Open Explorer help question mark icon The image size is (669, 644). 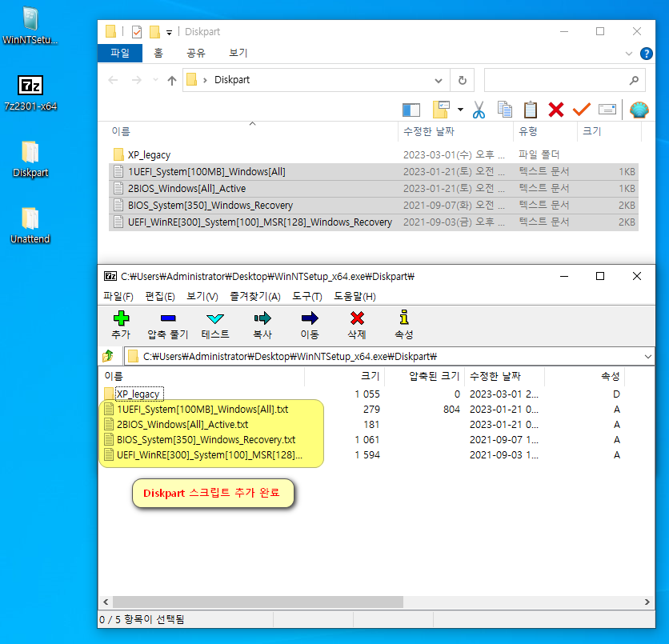click(646, 54)
